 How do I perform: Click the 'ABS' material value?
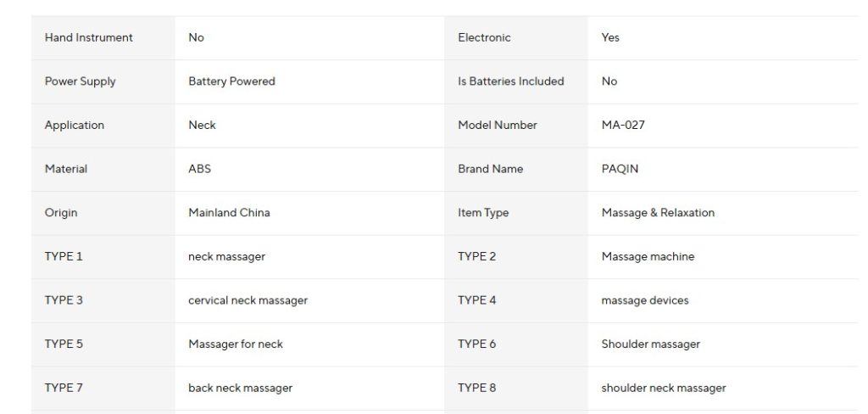pyautogui.click(x=199, y=169)
